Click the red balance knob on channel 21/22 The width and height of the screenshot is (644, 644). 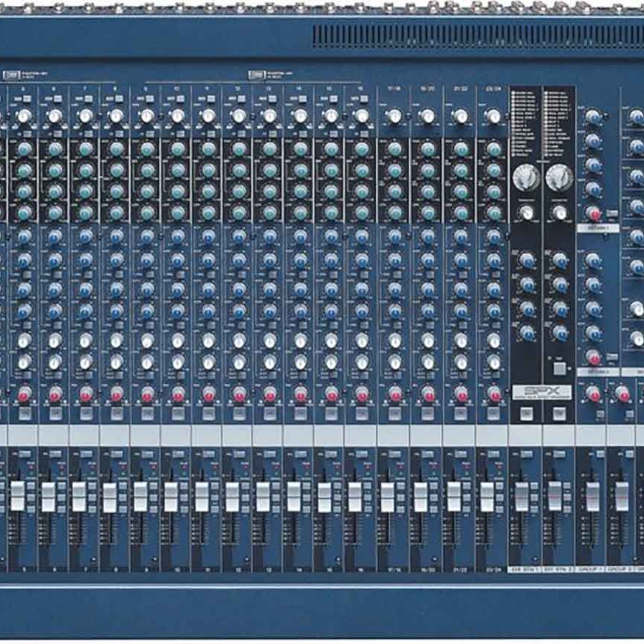click(x=461, y=393)
